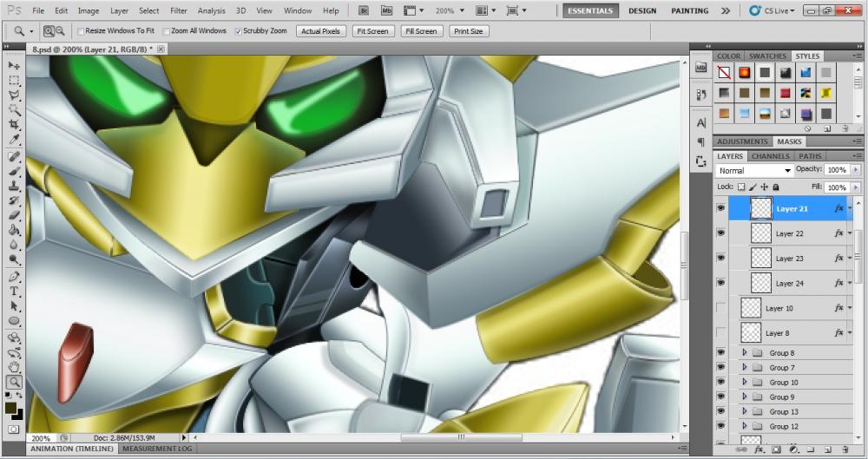Viewport: 868px width, 459px height.
Task: Open the Filter menu
Action: (178, 10)
